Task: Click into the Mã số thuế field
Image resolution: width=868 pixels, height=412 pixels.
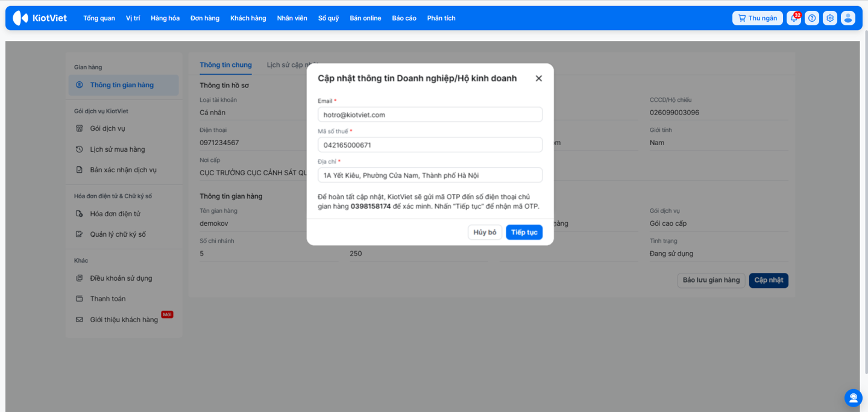Action: (430, 145)
